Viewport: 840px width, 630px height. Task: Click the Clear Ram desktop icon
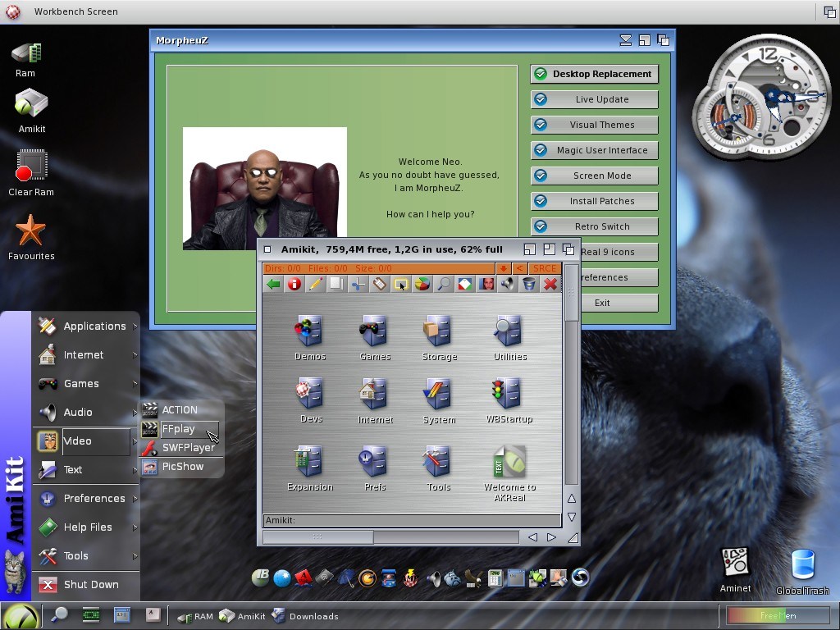31,172
